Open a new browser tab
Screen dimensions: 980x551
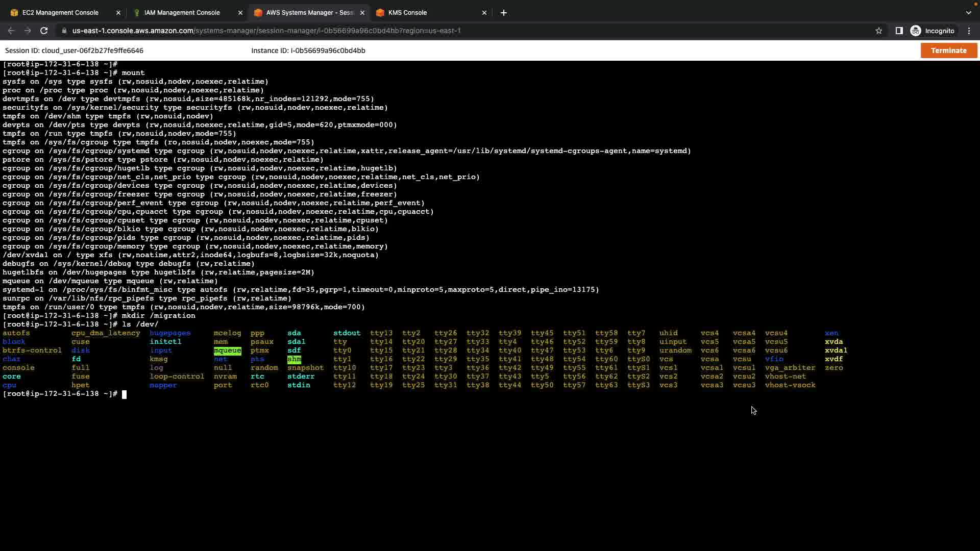pos(503,13)
